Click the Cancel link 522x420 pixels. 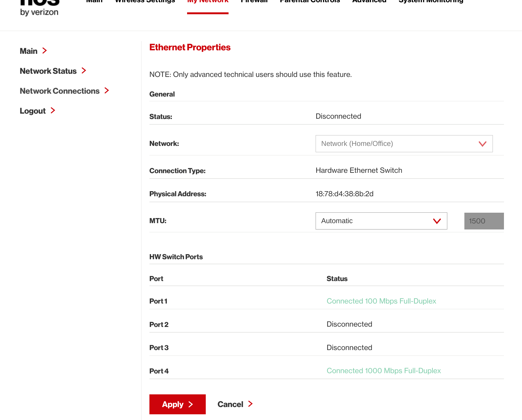[230, 404]
